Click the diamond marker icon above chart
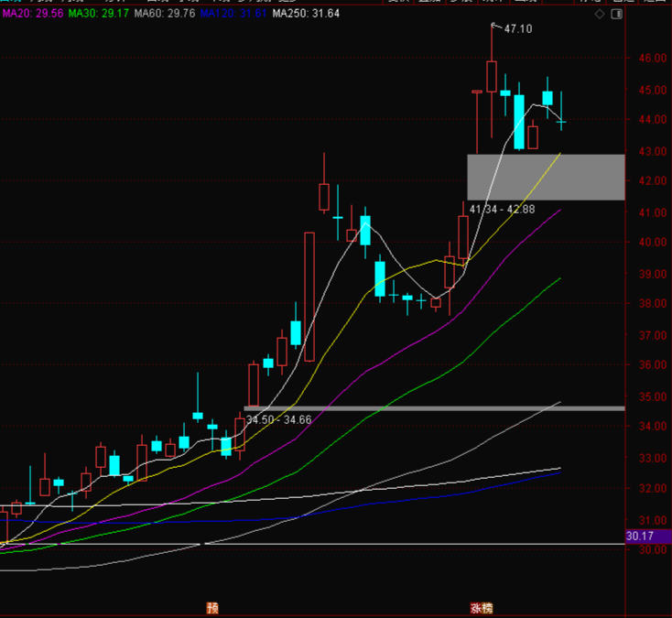 point(600,14)
